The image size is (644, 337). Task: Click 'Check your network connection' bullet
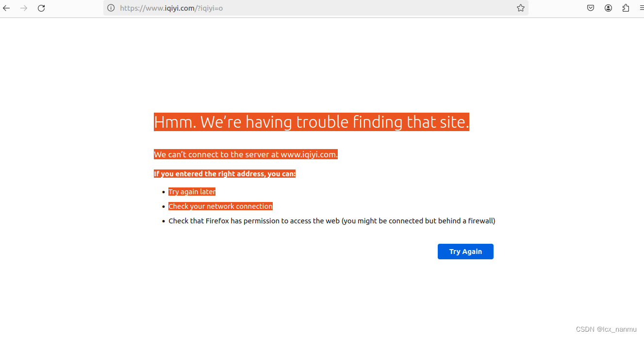coord(220,206)
